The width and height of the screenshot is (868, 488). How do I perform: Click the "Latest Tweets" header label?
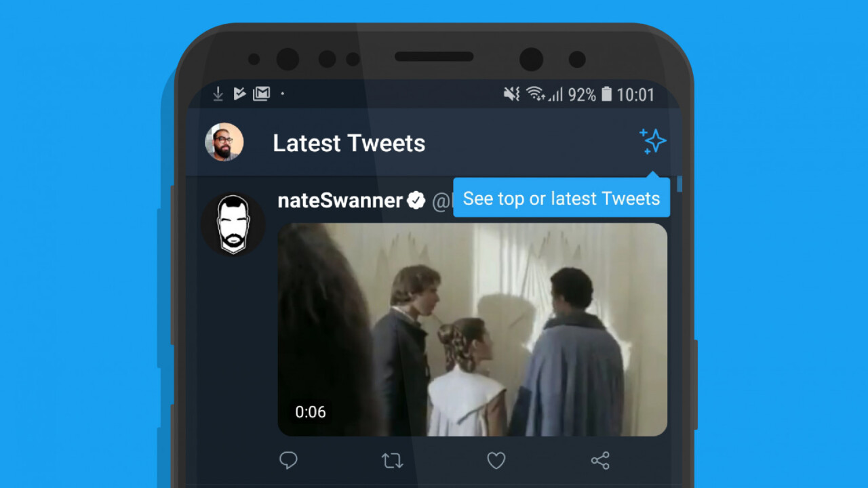click(x=349, y=143)
